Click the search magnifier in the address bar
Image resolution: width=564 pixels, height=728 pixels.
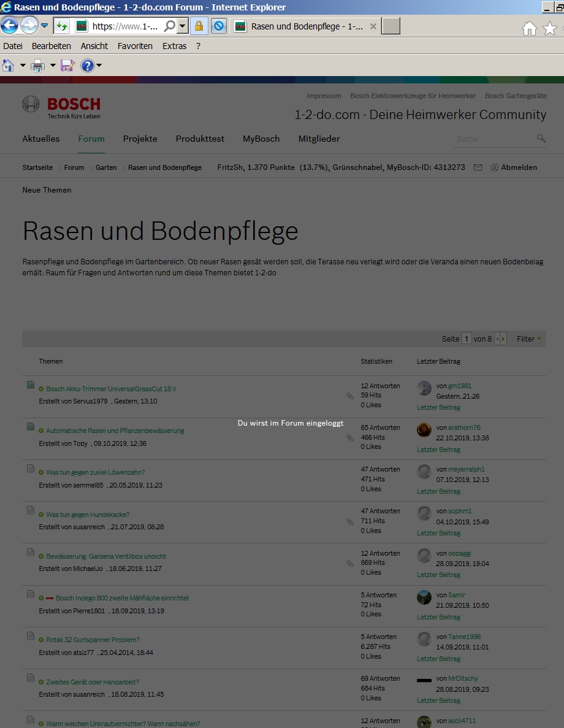pos(170,26)
